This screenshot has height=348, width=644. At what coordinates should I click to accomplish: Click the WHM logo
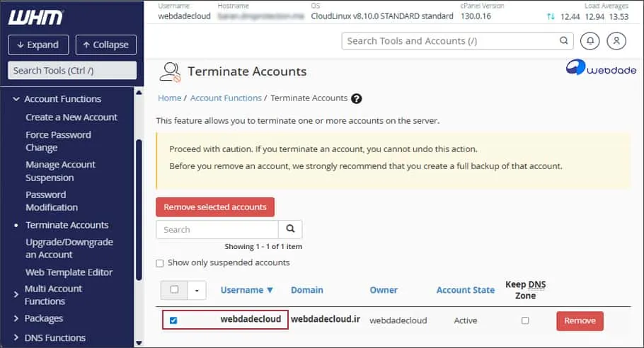35,16
